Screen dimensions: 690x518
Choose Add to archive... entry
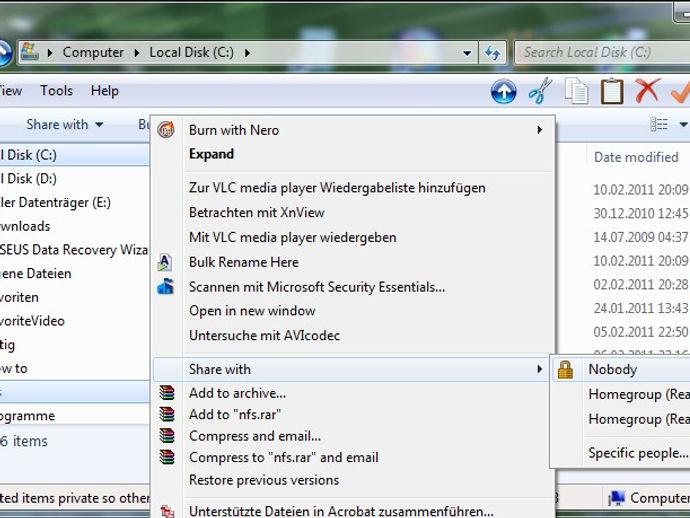click(354, 393)
